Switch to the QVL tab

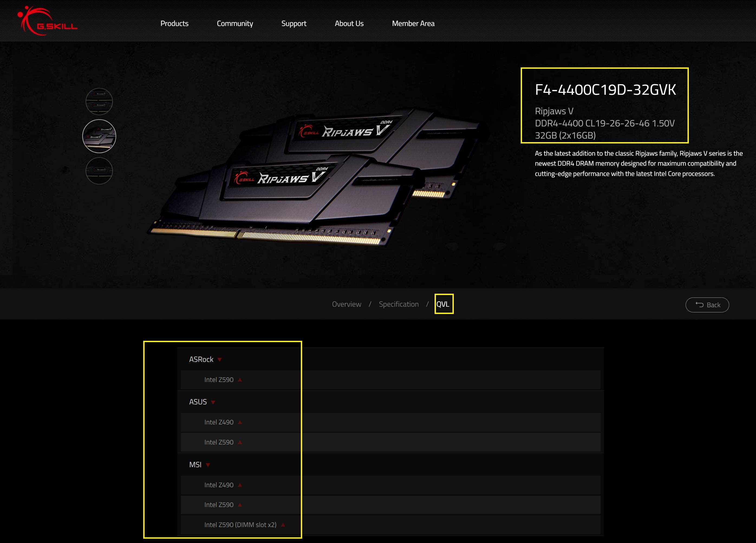tap(443, 304)
